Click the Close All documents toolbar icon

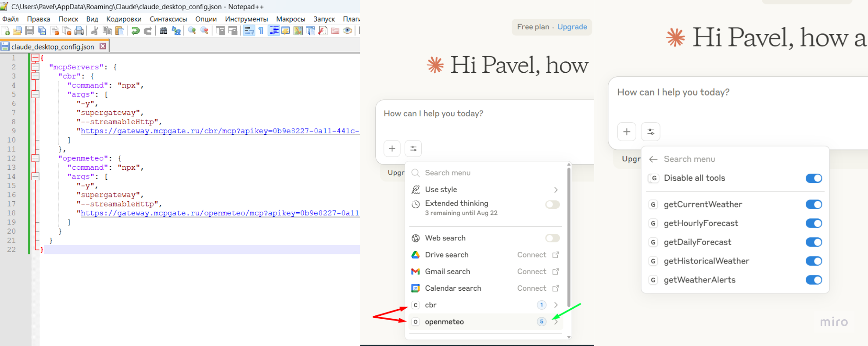[67, 31]
